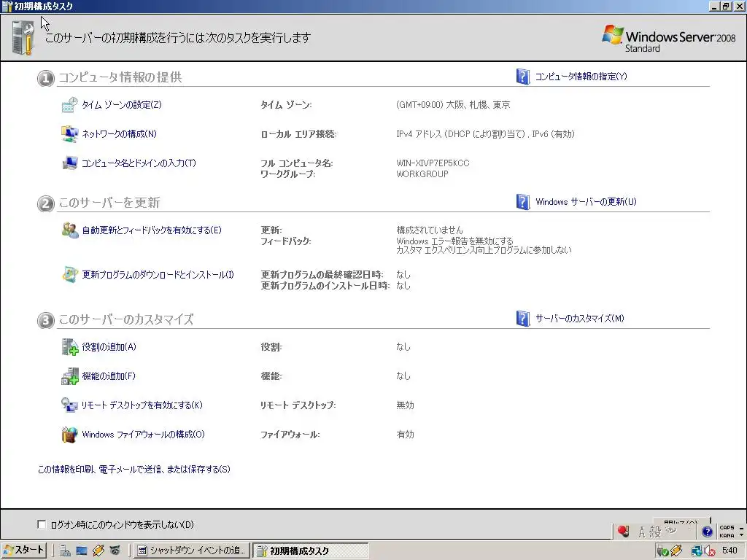
Task: Check ログオン時にこのウィンドウを表示しない checkbox
Action: tap(42, 524)
